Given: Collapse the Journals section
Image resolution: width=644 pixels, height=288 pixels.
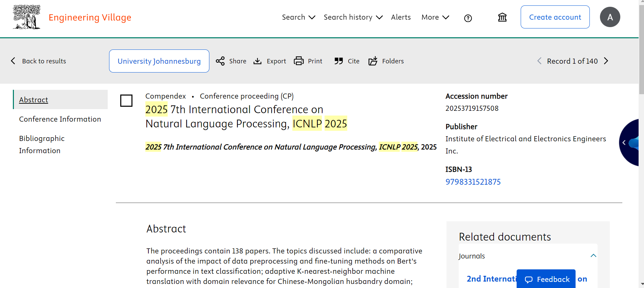Looking at the screenshot, I should 593,256.
